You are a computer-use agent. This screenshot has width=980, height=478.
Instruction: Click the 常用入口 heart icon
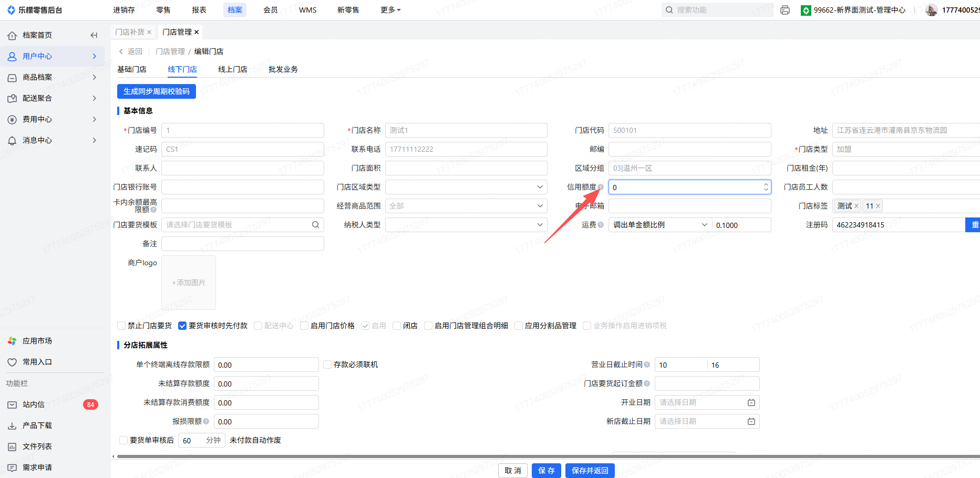click(12, 362)
